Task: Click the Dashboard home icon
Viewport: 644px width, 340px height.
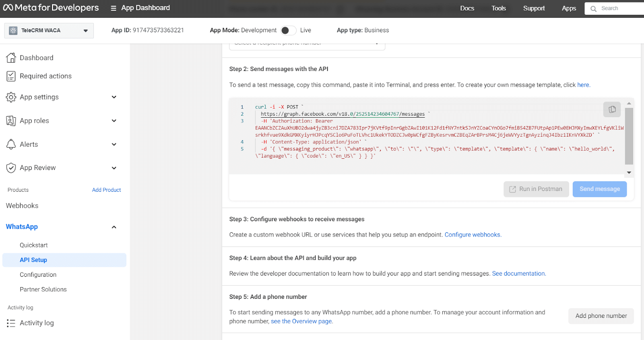Action: click(x=11, y=58)
